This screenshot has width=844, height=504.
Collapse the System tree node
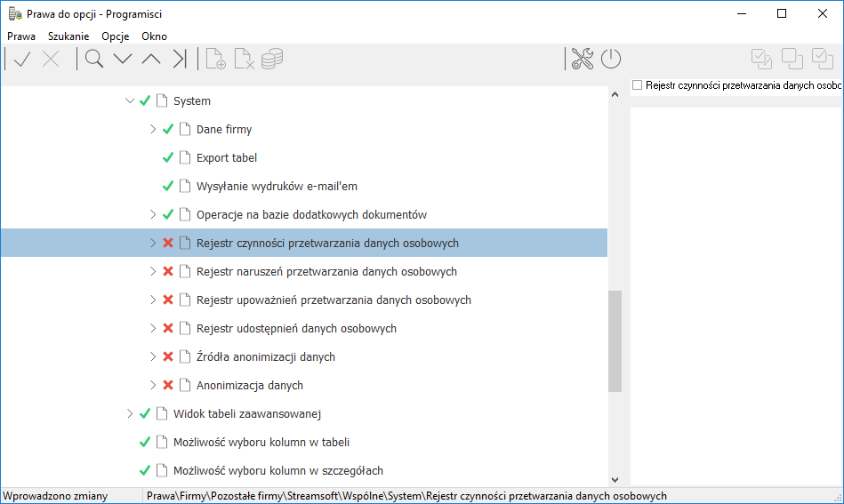130,100
